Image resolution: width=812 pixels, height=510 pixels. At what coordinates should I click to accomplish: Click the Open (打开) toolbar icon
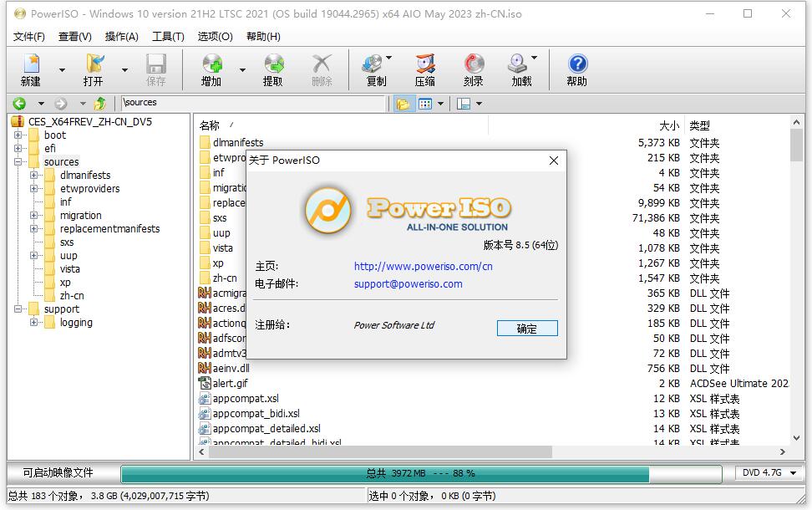click(x=94, y=64)
